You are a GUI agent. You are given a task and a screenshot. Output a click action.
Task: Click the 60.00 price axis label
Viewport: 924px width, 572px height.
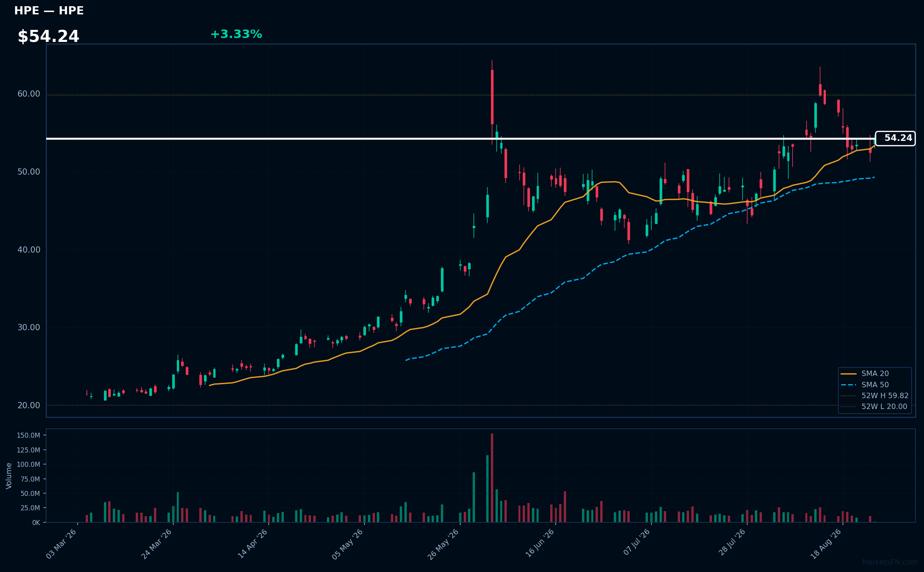tap(29, 94)
